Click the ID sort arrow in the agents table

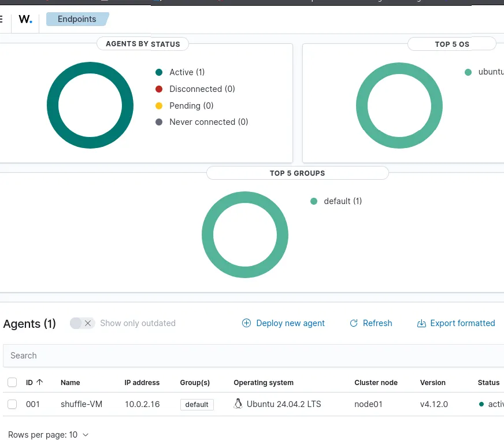(40, 382)
